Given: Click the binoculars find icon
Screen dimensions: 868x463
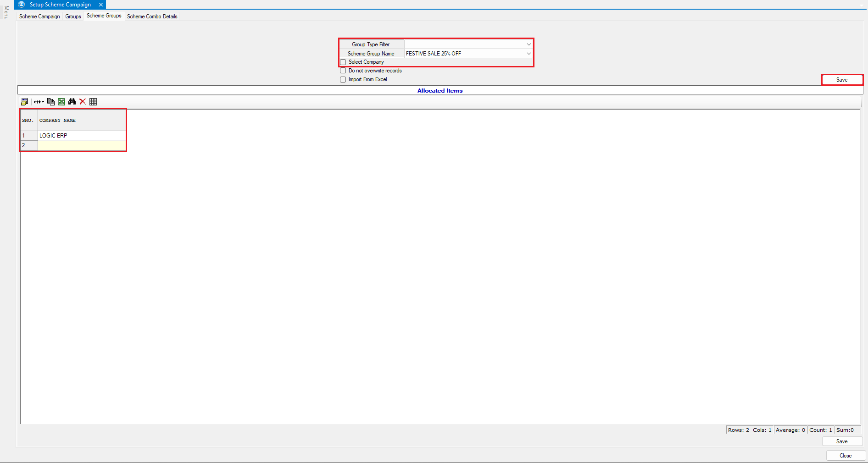Looking at the screenshot, I should click(x=72, y=102).
